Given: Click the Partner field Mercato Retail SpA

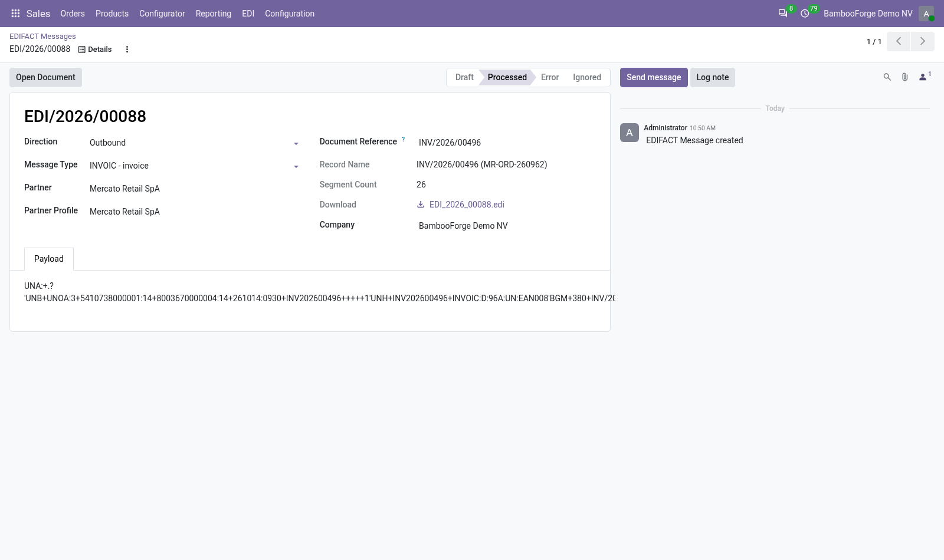Looking at the screenshot, I should (x=195, y=189).
